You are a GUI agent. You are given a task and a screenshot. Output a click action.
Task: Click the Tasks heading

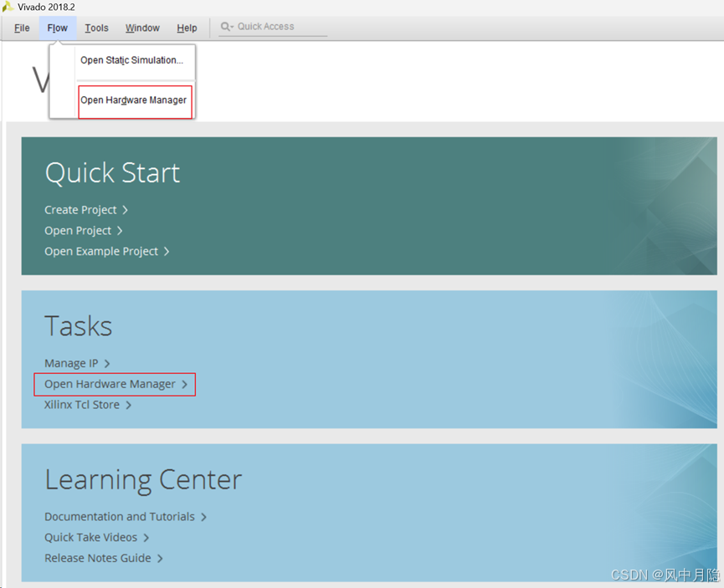point(79,326)
